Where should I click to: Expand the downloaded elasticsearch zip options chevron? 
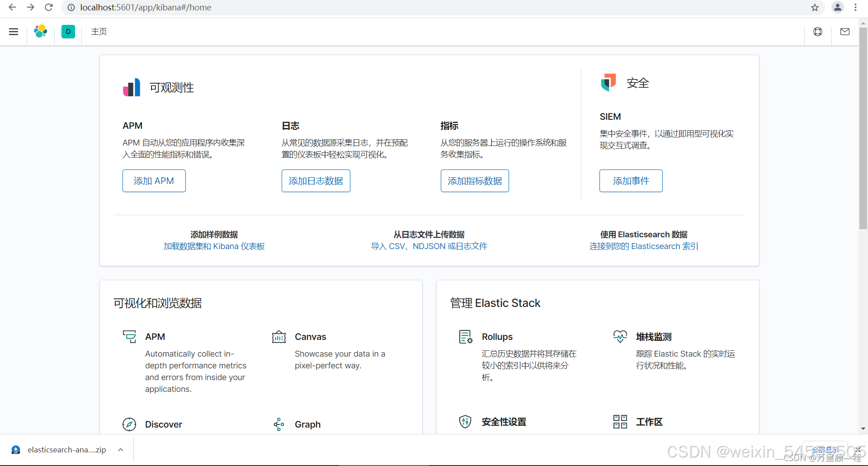pyautogui.click(x=120, y=450)
